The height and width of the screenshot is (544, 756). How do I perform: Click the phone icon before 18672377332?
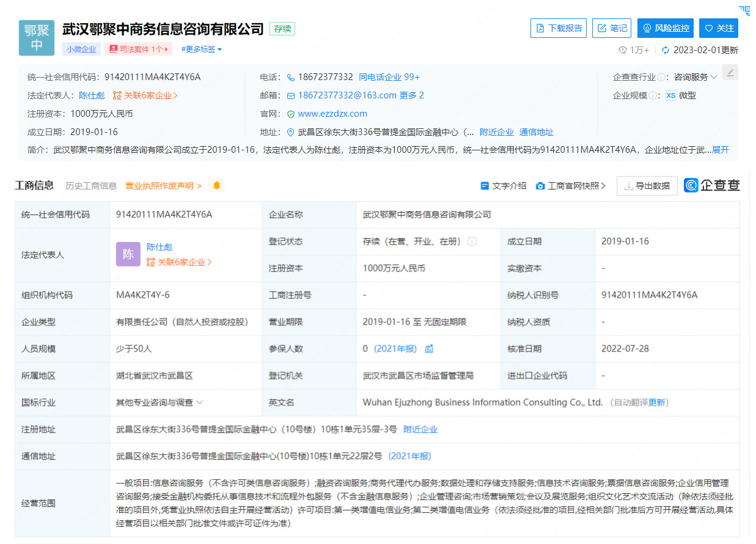[x=291, y=78]
